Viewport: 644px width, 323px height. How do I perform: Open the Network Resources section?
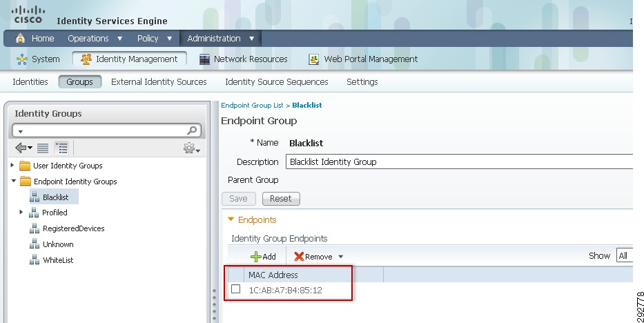(x=251, y=59)
